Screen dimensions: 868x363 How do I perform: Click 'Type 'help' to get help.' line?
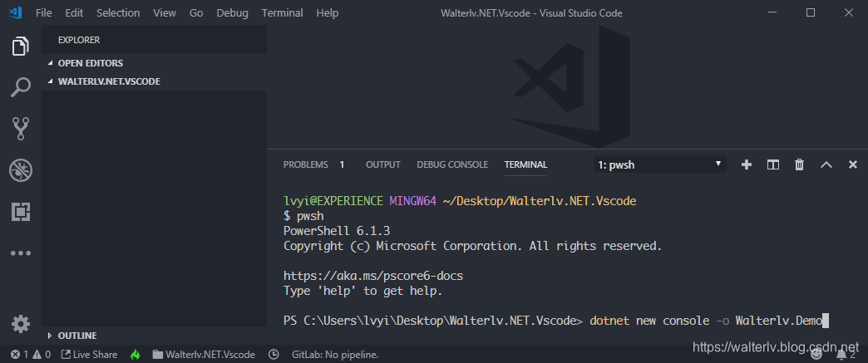pos(363,291)
